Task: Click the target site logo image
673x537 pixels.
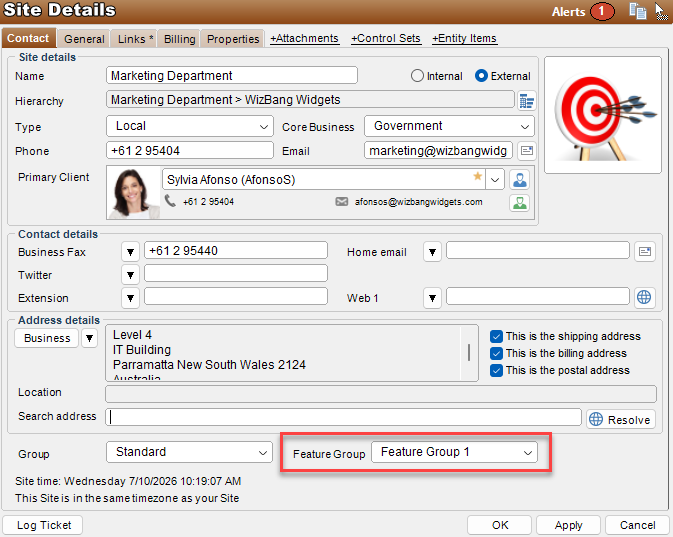Action: click(x=603, y=115)
